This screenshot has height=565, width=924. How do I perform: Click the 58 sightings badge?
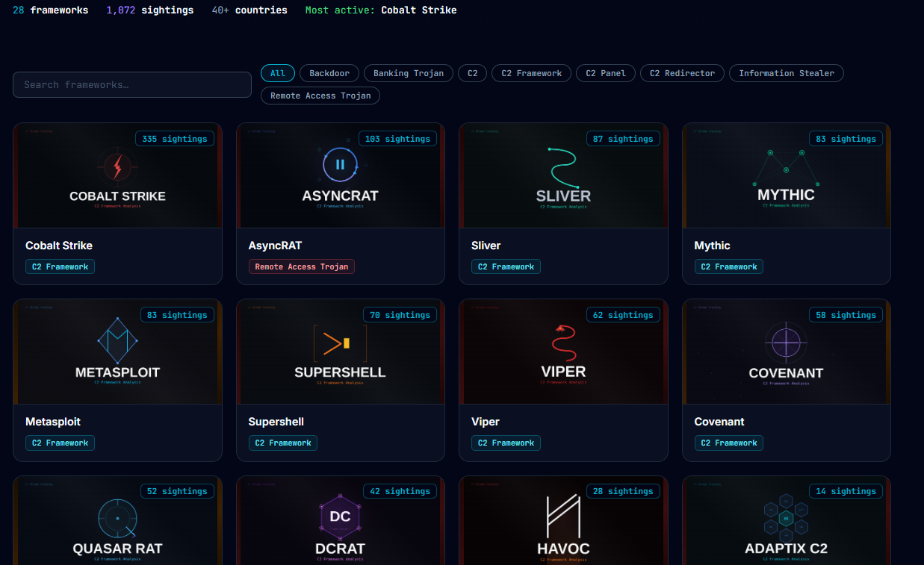[846, 315]
